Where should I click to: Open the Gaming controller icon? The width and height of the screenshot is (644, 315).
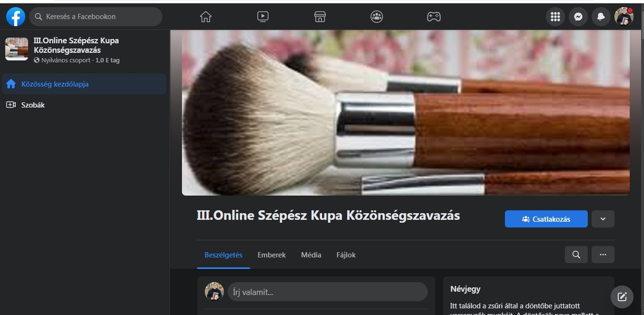point(433,17)
